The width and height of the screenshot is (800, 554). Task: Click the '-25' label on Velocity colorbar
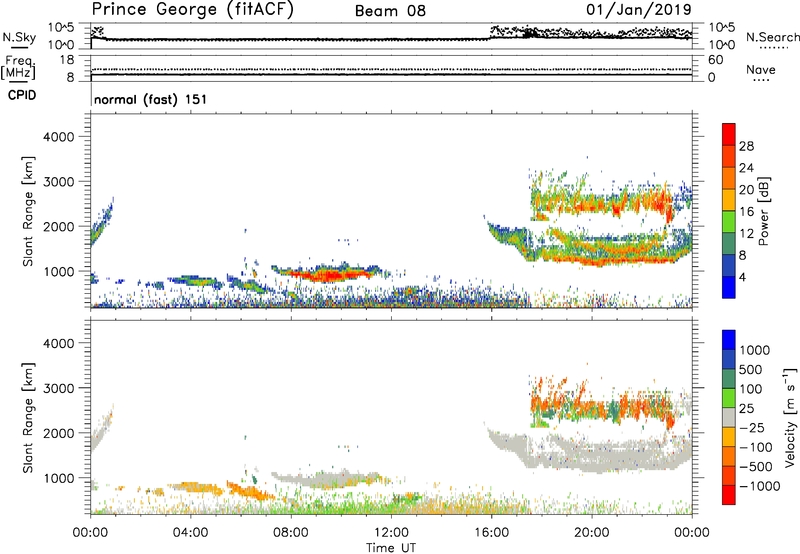click(752, 428)
